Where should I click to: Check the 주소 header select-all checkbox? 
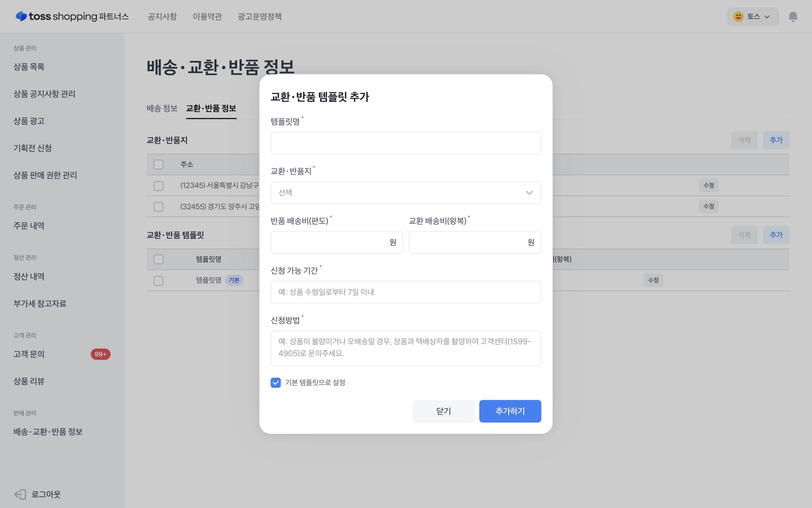158,164
